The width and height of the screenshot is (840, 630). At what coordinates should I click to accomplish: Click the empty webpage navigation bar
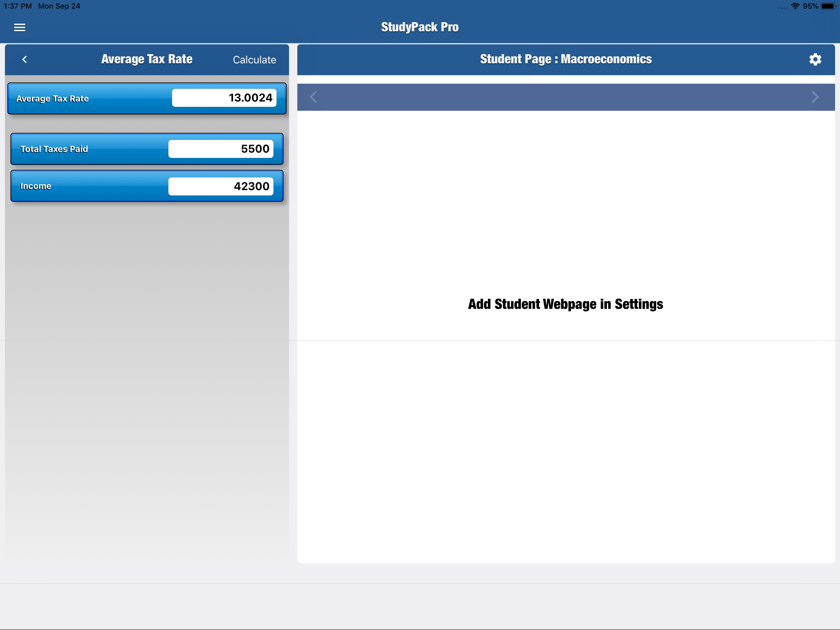565,97
